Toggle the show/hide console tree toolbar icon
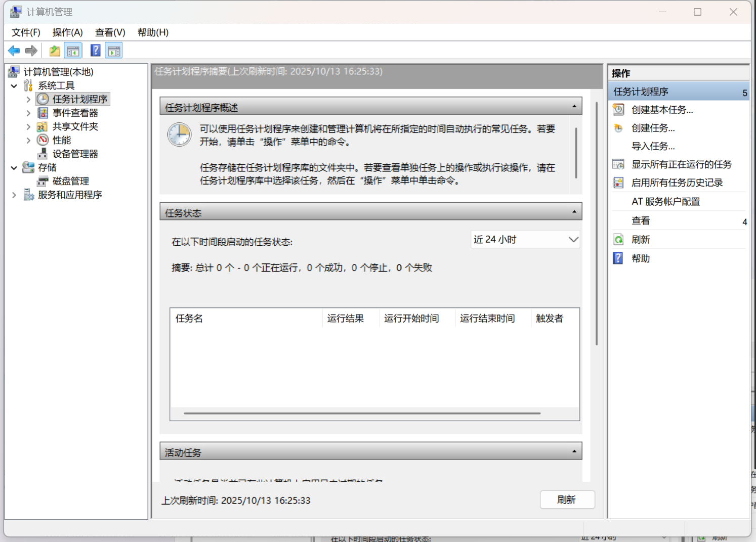Screen dimensions: 756x542 point(73,50)
